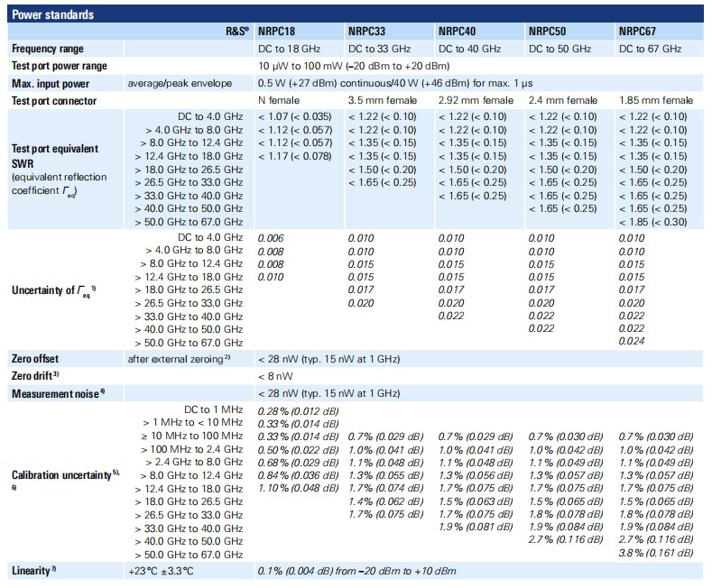
Task: Click the "R&S" label in header row
Action: click(x=237, y=31)
